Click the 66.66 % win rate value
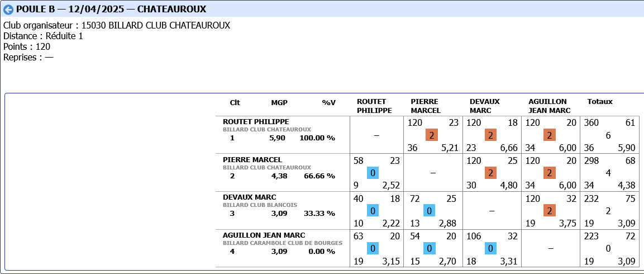Screen dimensions: 644x274 pos(319,176)
